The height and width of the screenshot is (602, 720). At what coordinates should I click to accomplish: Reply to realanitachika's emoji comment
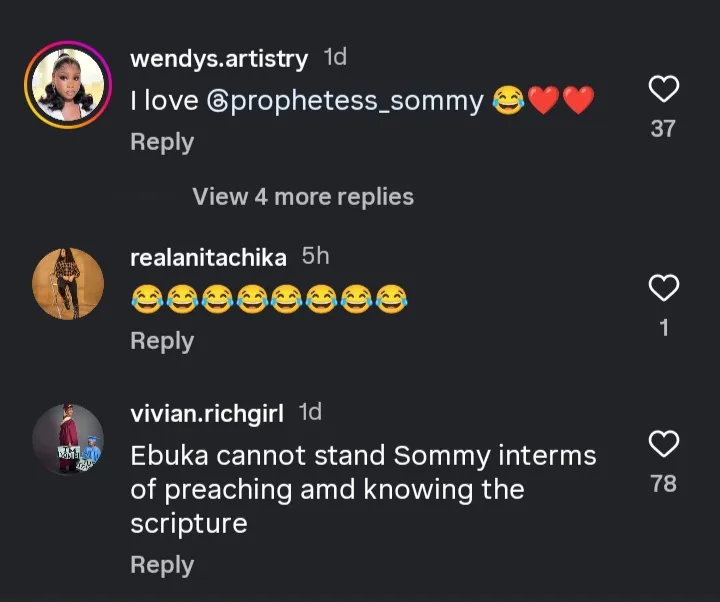pos(161,341)
